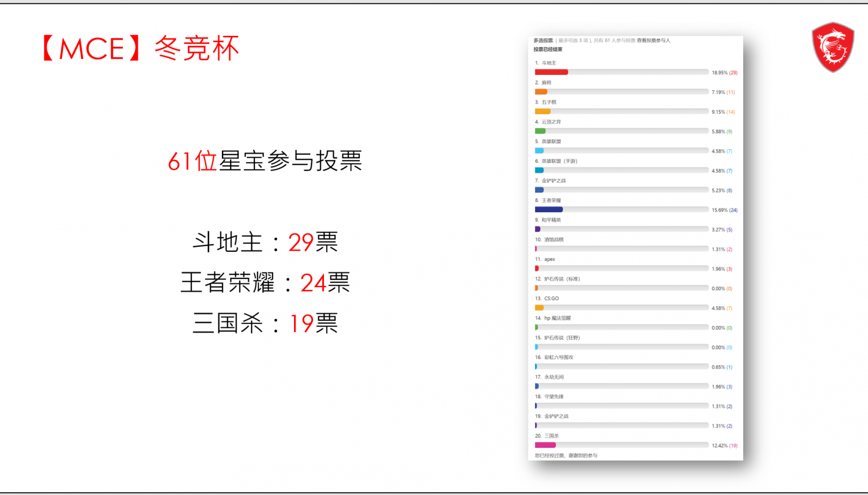The width and height of the screenshot is (868, 495).
Task: Click poll option 9. 和平精英 label
Action: click(548, 220)
